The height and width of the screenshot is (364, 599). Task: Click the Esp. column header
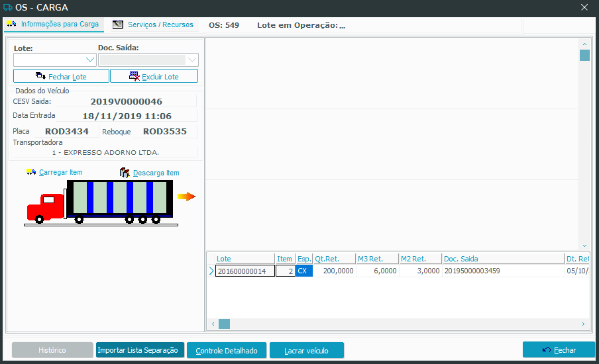pyautogui.click(x=304, y=259)
